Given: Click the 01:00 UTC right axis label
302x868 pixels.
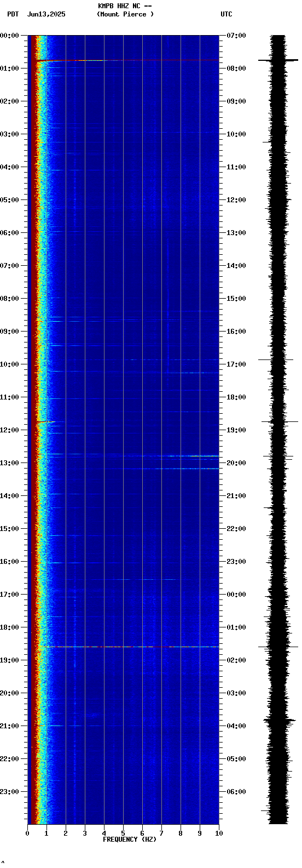Looking at the screenshot, I should coord(236,627).
